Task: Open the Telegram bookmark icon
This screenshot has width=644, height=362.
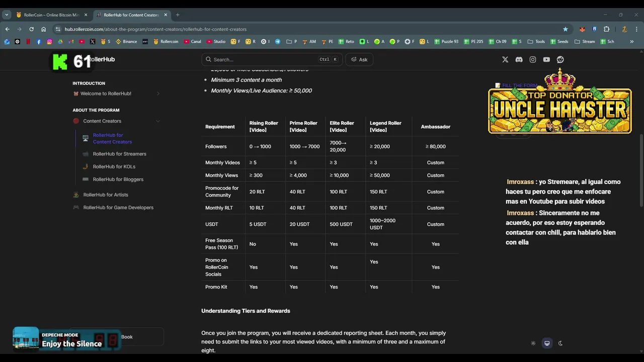Action: (278, 42)
